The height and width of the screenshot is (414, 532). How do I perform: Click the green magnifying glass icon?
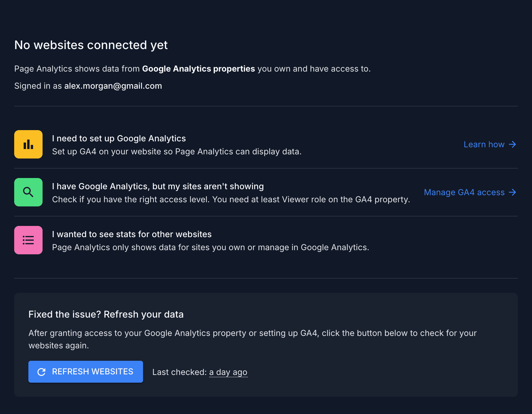(x=28, y=192)
